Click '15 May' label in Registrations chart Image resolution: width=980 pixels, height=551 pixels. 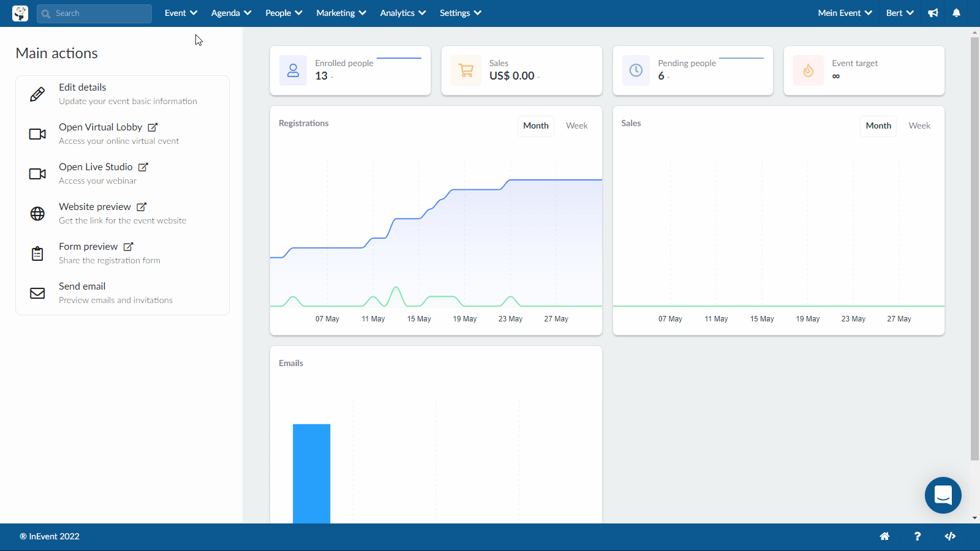(419, 319)
